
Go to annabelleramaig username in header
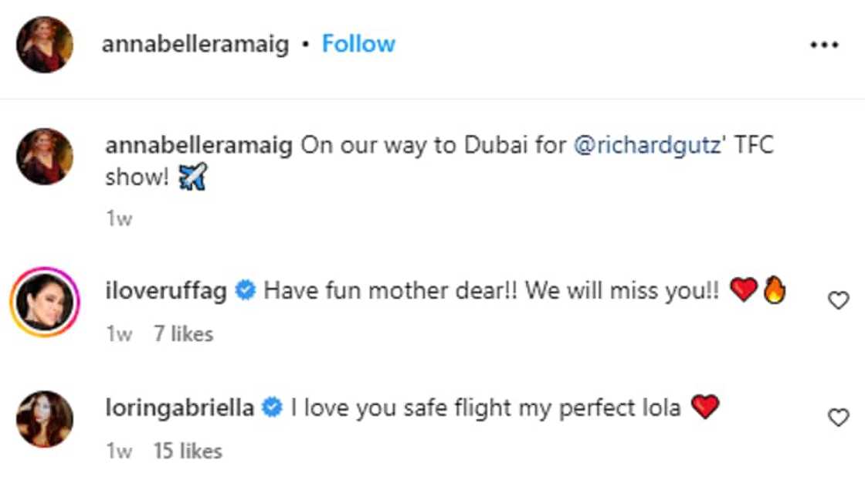tap(195, 44)
